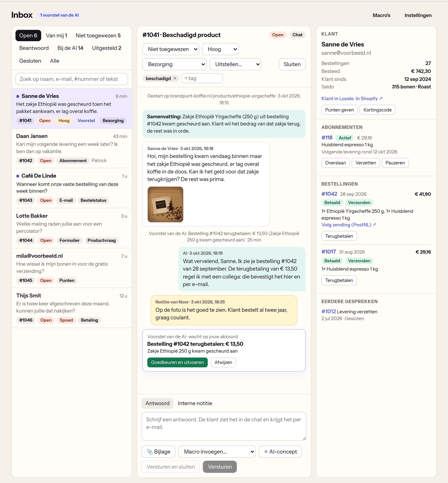Screen dimensions: 448x483
Task: Open Instellingen in the header
Action: pos(418,15)
